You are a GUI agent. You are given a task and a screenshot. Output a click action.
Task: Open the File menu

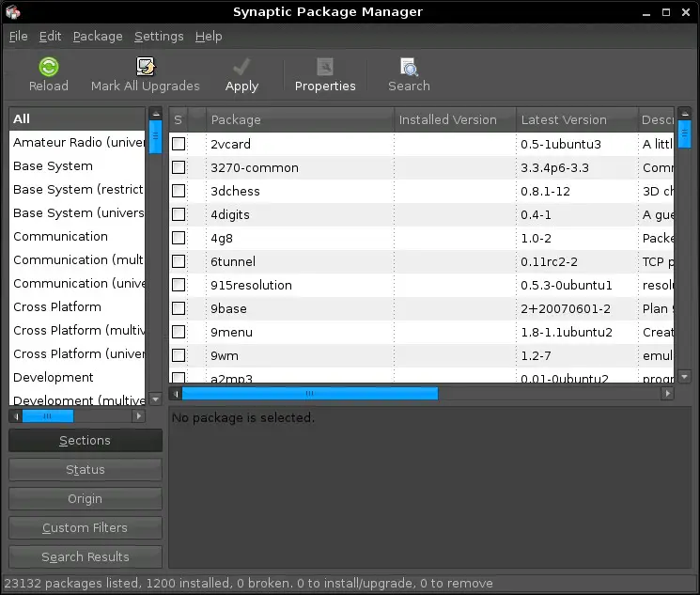(x=18, y=36)
